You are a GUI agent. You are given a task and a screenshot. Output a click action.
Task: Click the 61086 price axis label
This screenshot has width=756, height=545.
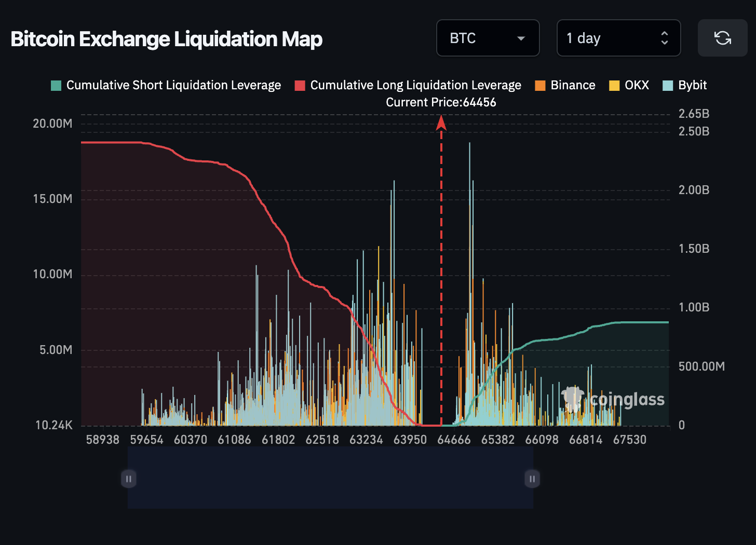234,440
